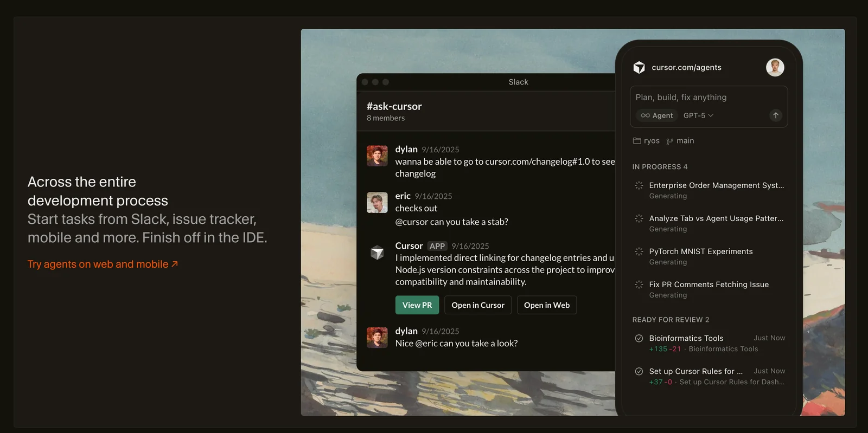Image resolution: width=868 pixels, height=433 pixels.
Task: Click checkmark circle beside Set up Cursor Rules
Action: (639, 371)
